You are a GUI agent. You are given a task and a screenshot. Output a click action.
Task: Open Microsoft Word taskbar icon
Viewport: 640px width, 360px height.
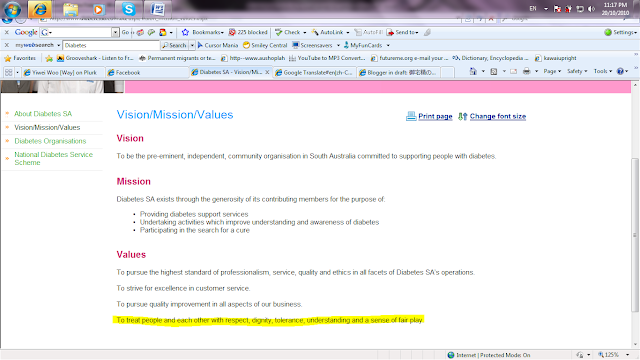click(x=158, y=9)
